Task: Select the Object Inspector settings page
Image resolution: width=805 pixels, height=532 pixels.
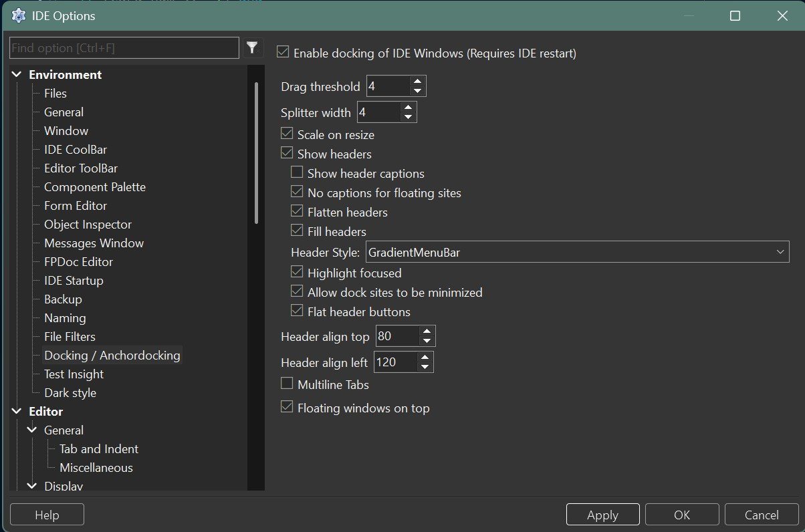Action: (x=86, y=224)
